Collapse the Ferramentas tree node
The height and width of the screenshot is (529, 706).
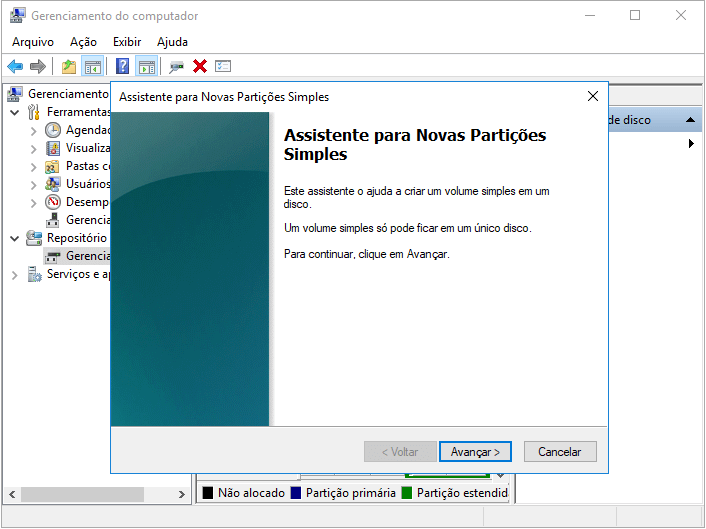pyautogui.click(x=15, y=112)
